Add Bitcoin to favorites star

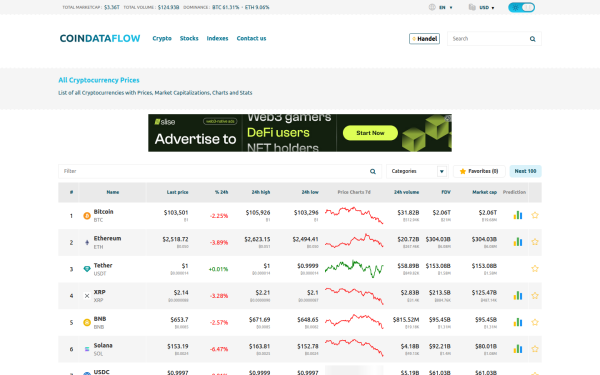[535, 215]
